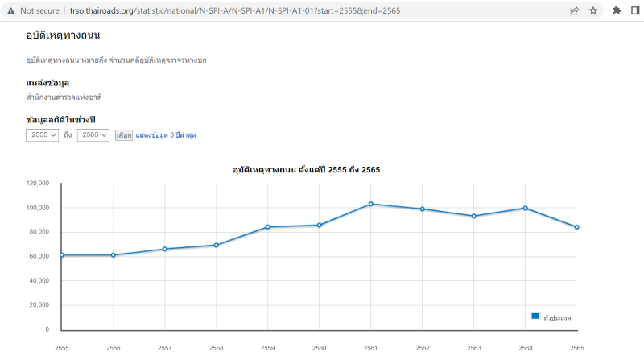Click the Not secure warning icon
This screenshot has width=644, height=360.
[x=12, y=11]
